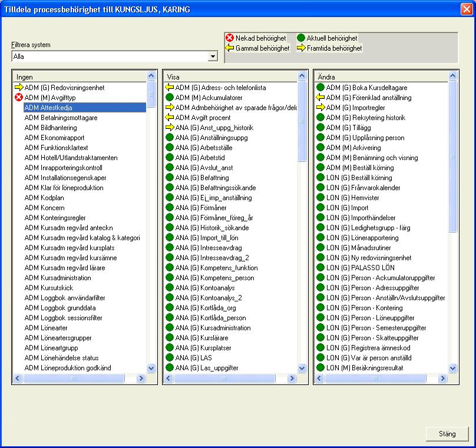
Task: Click the yellow arrow beside ANA (G) Anst_uppg_historik
Action: 170,127
